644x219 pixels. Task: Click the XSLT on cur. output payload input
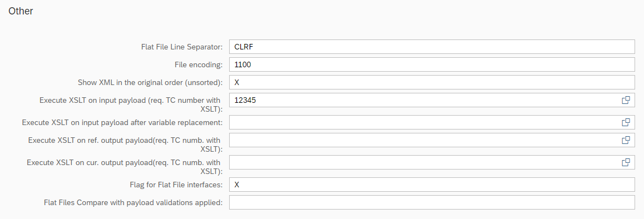click(424, 162)
